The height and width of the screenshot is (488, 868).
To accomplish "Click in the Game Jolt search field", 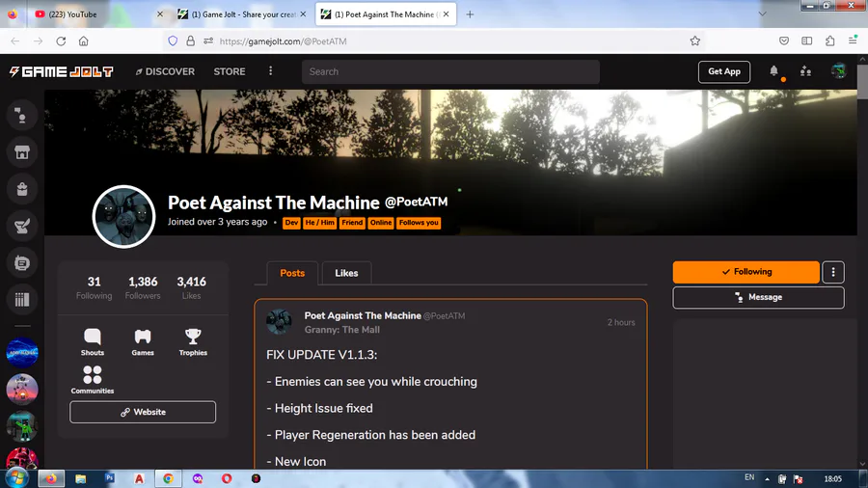I will click(x=450, y=71).
